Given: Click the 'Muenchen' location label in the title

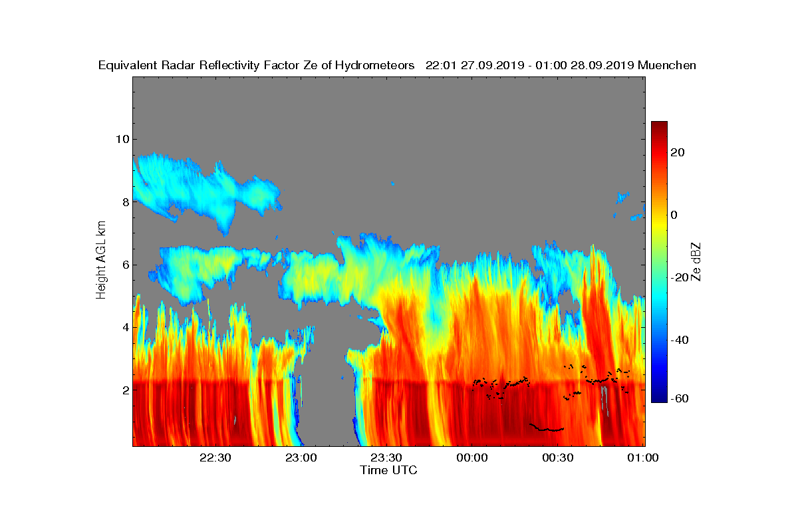Looking at the screenshot, I should (x=667, y=65).
